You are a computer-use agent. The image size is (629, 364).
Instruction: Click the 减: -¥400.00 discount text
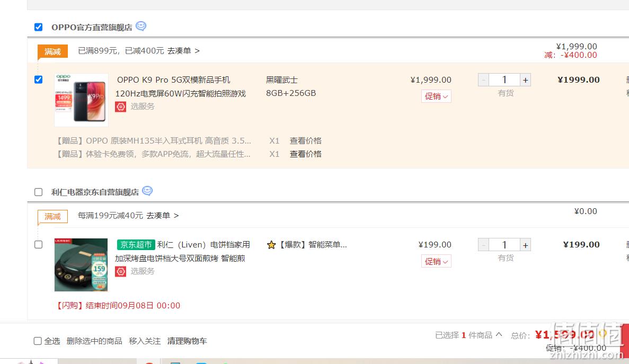(570, 55)
